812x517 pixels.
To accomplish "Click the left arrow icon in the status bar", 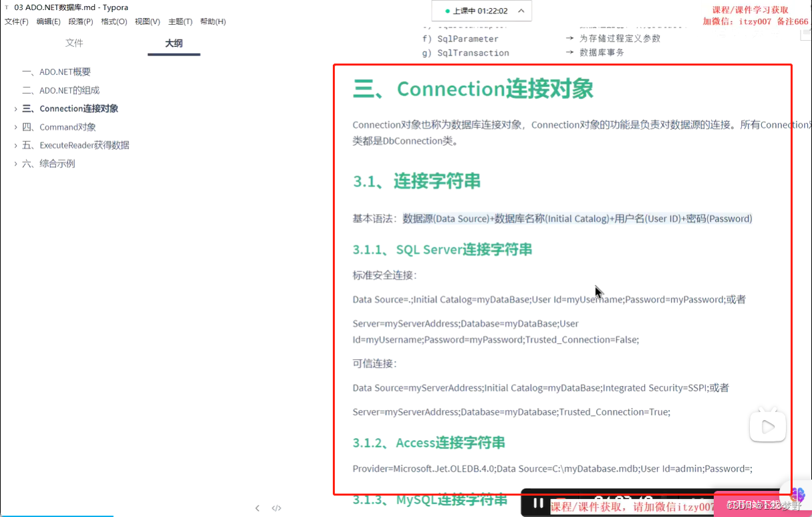I will click(257, 508).
